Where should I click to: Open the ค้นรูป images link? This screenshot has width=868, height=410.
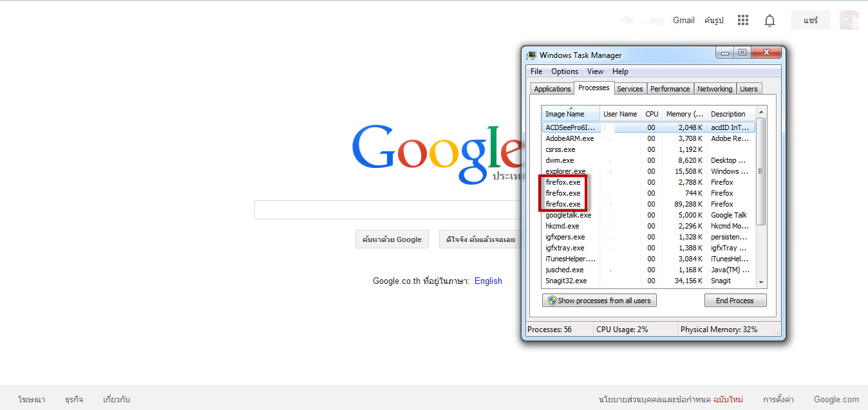(x=714, y=21)
